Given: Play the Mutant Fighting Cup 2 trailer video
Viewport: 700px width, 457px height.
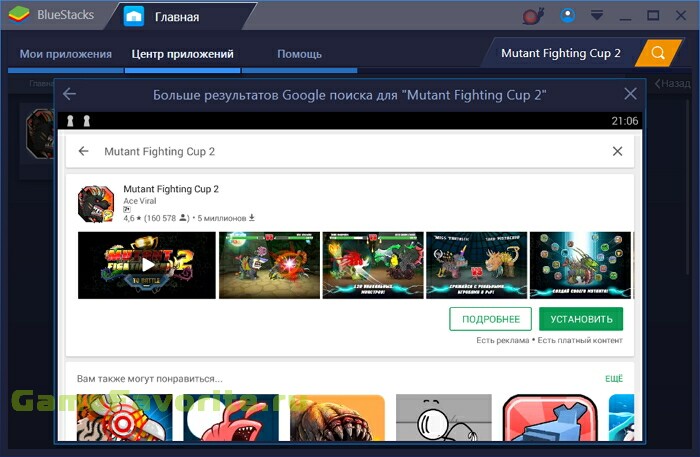Looking at the screenshot, I should 147,266.
